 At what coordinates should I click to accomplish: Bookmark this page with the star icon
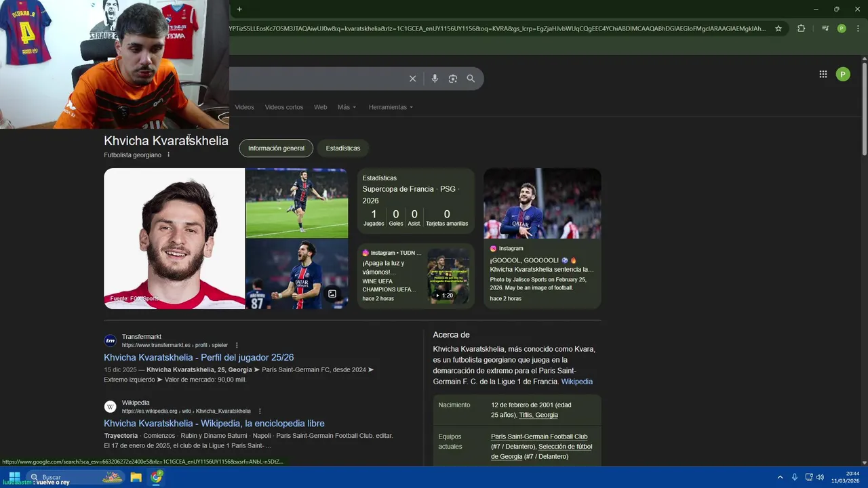778,28
